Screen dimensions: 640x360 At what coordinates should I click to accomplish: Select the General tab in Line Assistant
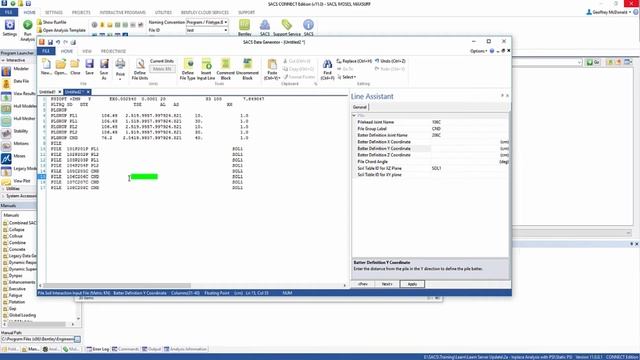360,107
